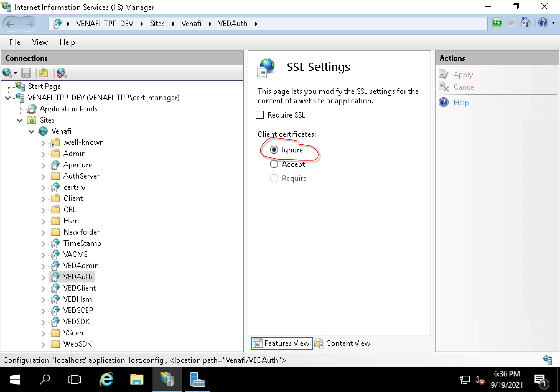Screen dimensions: 560x392
Task: Switch to Features View tab
Action: tap(282, 343)
